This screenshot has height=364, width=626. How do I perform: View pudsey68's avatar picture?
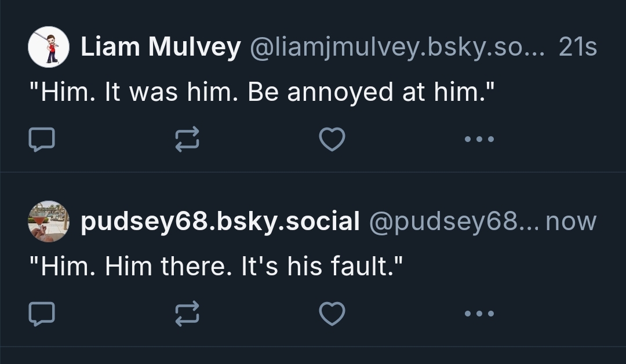pyautogui.click(x=49, y=221)
